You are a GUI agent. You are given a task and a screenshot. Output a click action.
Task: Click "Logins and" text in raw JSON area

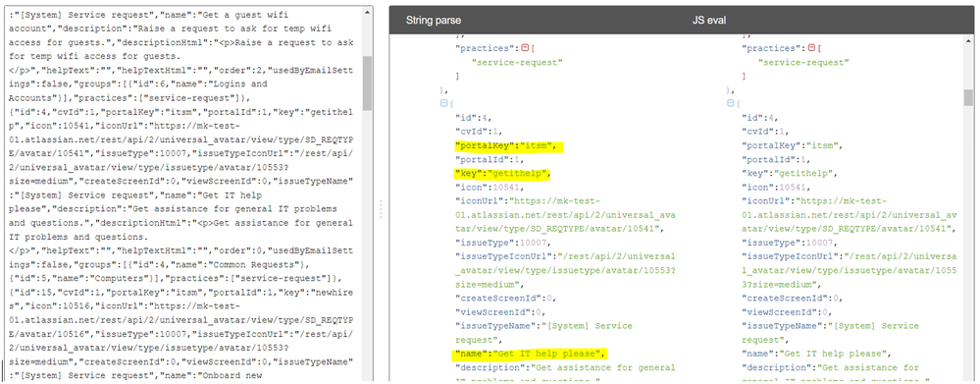pyautogui.click(x=241, y=83)
